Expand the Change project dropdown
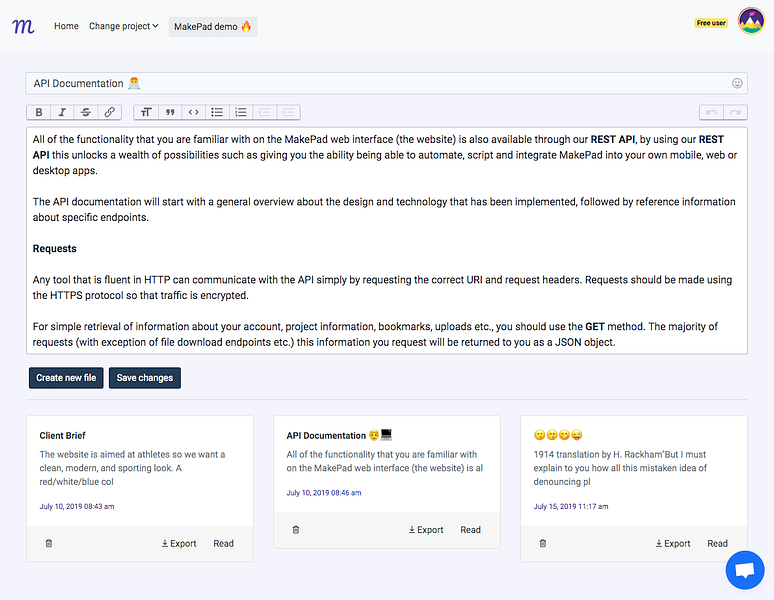The height and width of the screenshot is (600, 774). pyautogui.click(x=123, y=26)
